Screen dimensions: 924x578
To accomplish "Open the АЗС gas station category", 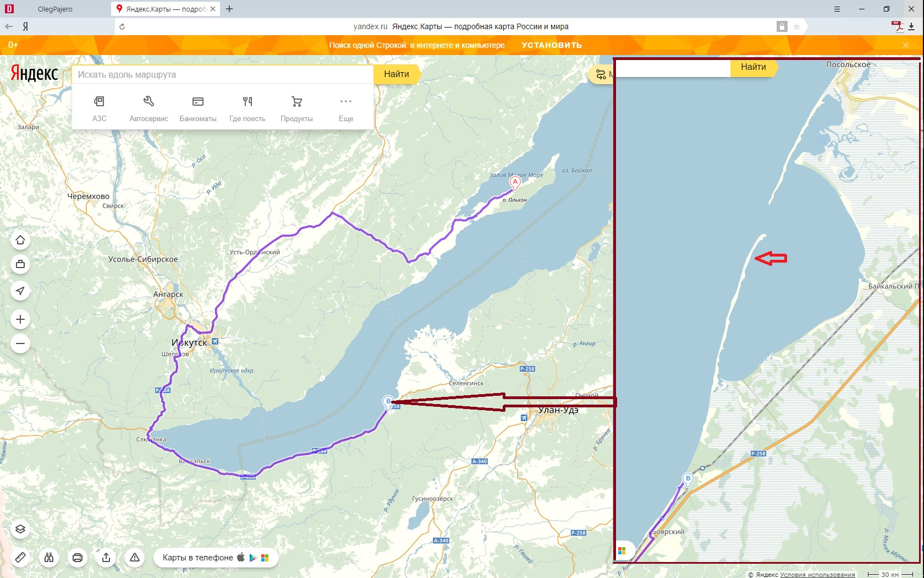I will [99, 108].
